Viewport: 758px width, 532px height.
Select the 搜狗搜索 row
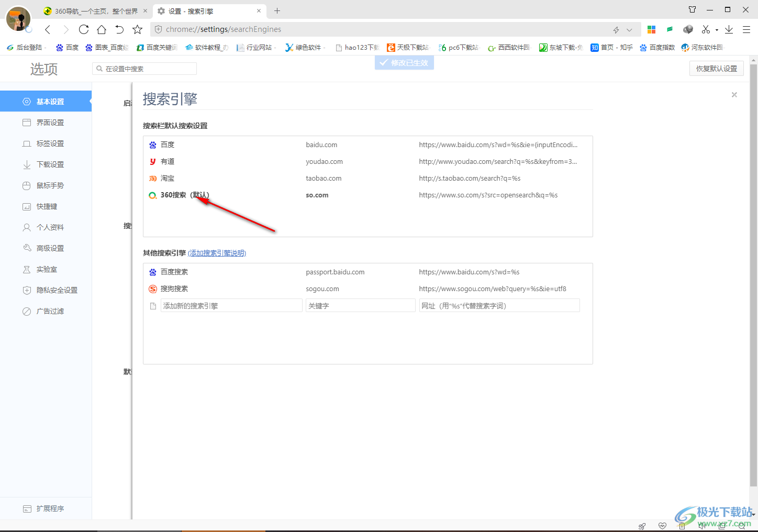pyautogui.click(x=367, y=289)
